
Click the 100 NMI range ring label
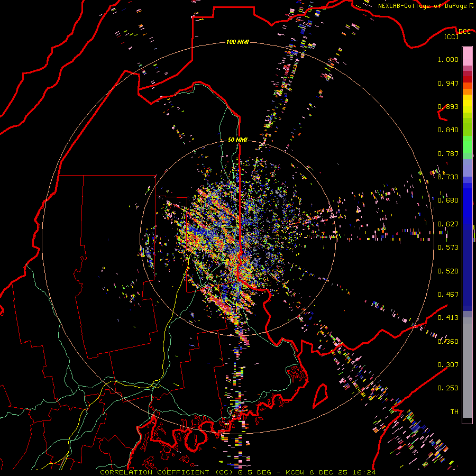click(237, 42)
